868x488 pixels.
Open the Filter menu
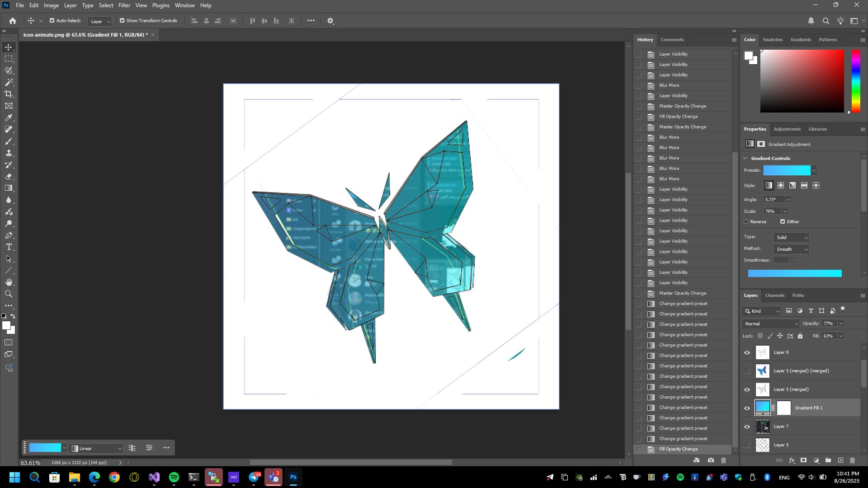[x=124, y=5]
